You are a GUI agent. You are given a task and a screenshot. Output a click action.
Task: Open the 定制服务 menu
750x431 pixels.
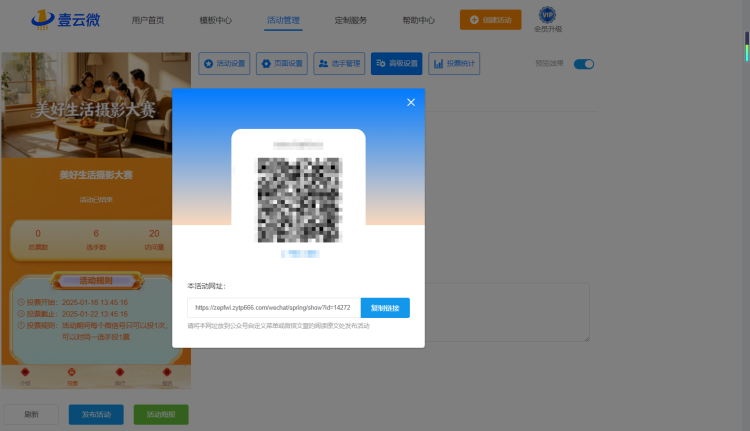coord(351,20)
